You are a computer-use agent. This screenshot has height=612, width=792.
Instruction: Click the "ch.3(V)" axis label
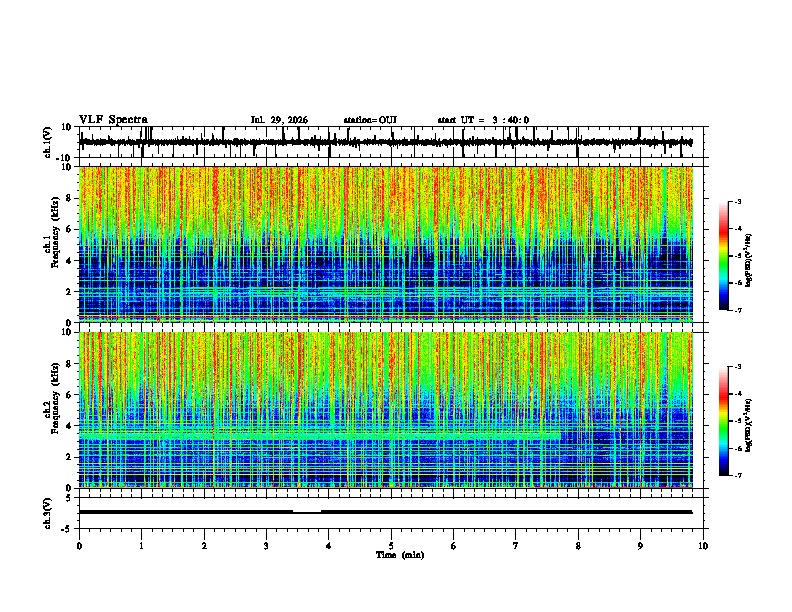point(47,514)
